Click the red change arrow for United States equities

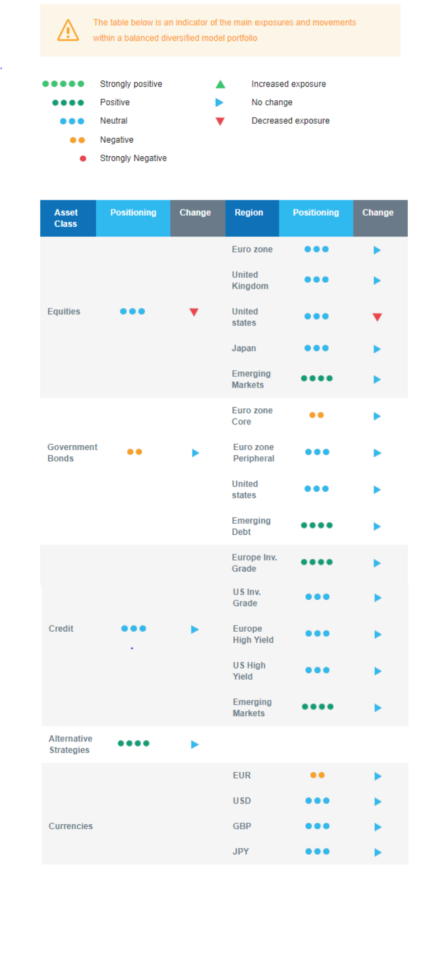tap(377, 317)
